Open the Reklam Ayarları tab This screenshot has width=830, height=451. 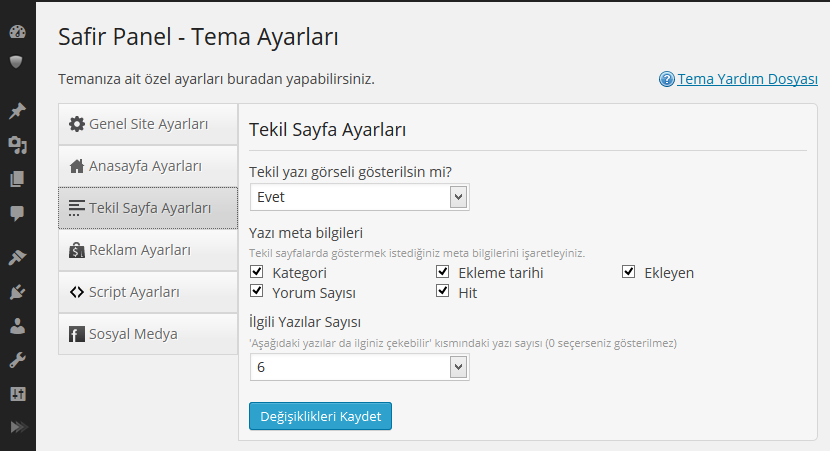[148, 250]
